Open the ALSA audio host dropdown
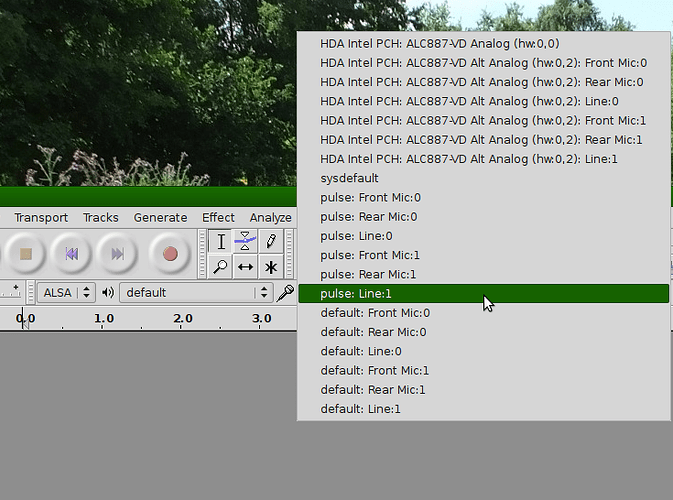 click(x=66, y=293)
